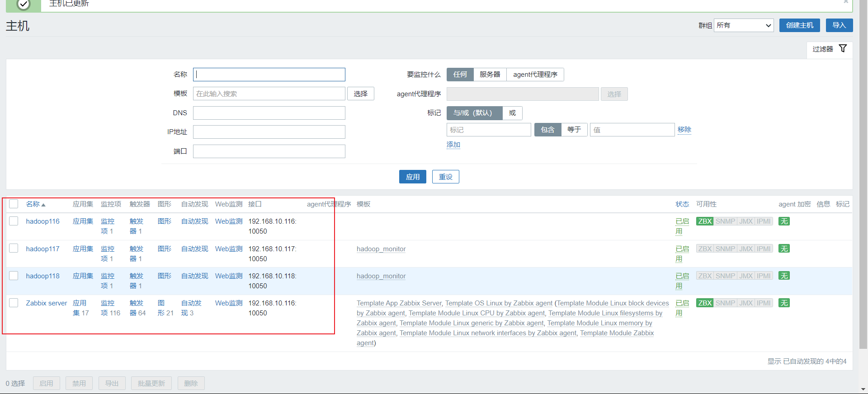The width and height of the screenshot is (868, 394).
Task: Open hadoop117's hadoop_monitor template
Action: point(381,249)
